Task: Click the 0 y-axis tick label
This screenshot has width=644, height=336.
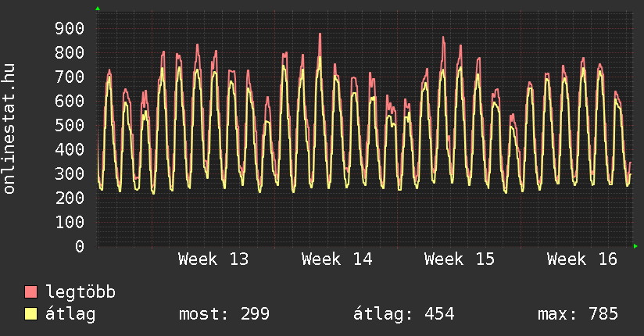Action: [80, 247]
